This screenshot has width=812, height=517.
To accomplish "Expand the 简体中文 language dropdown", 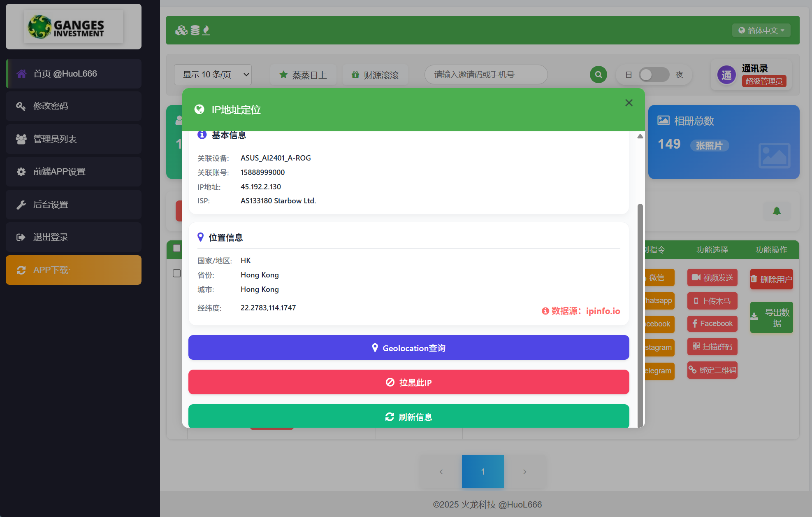I will point(761,30).
